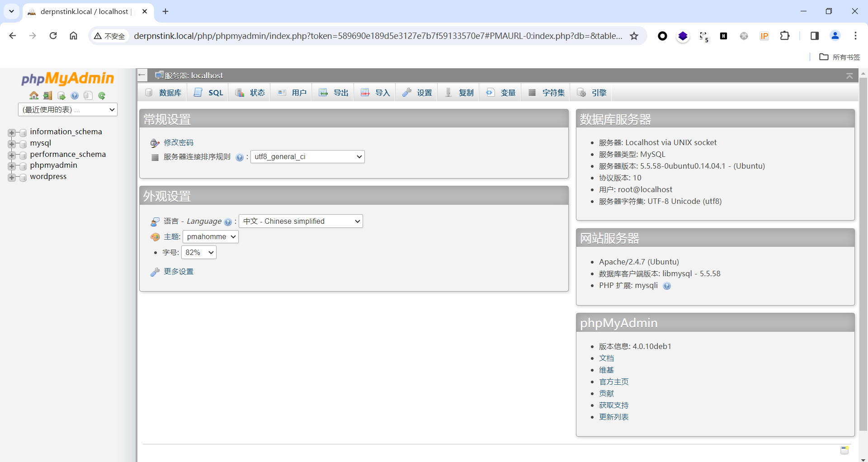Click the browser back arrow

13,36
